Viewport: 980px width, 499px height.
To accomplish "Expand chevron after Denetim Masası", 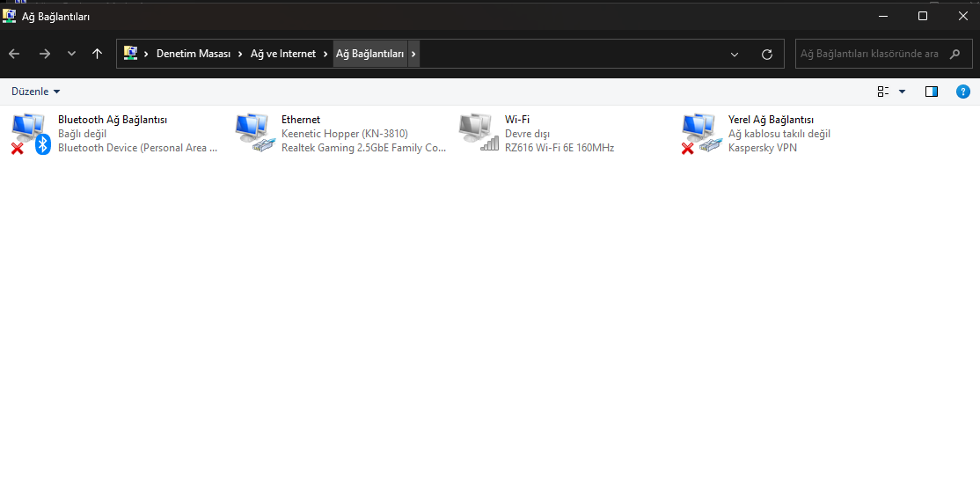I will (x=241, y=54).
